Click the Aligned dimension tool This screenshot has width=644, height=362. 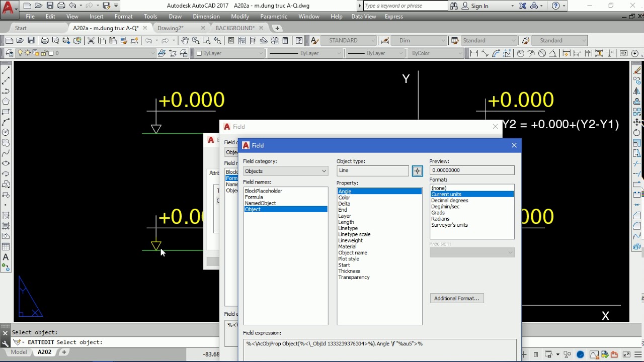[x=485, y=53]
